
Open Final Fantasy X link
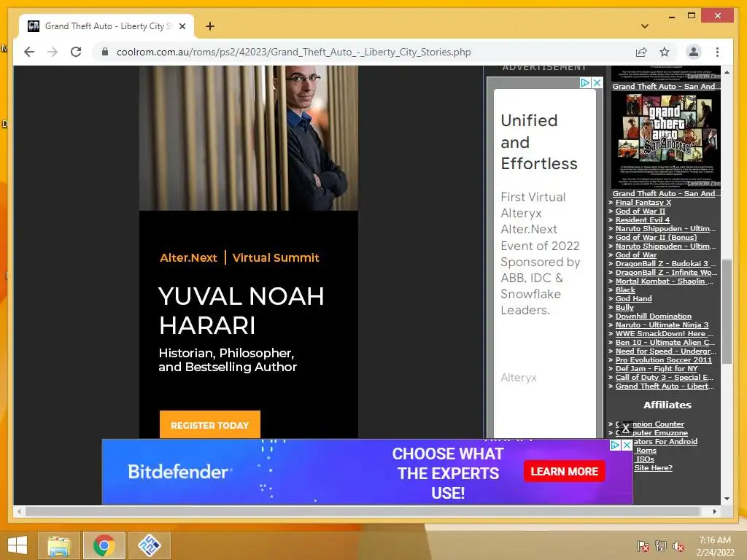[x=643, y=203]
